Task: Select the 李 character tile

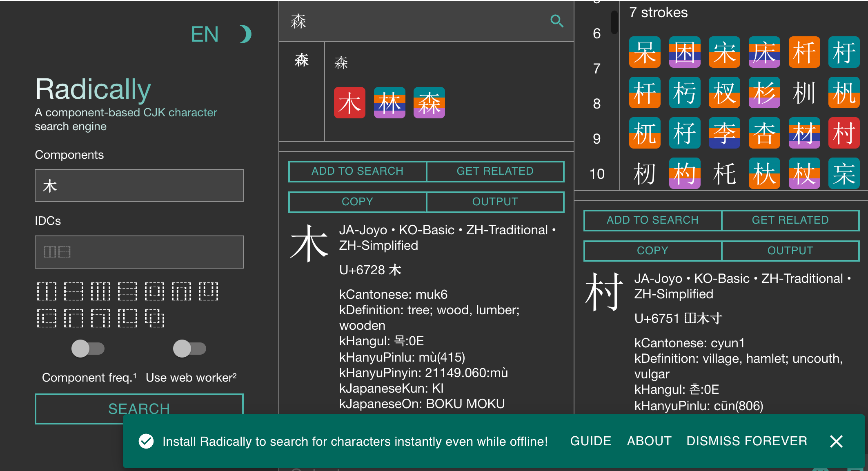Action: [x=724, y=133]
